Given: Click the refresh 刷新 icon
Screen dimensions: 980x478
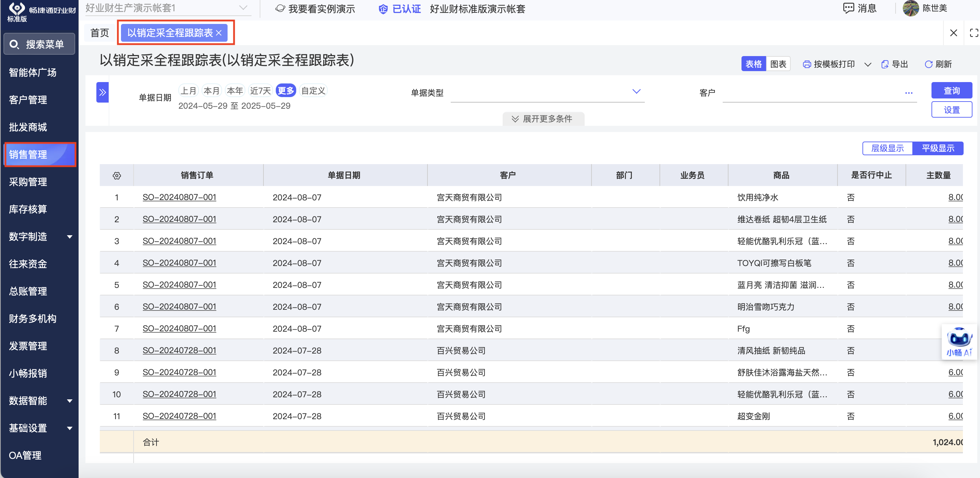Looking at the screenshot, I should [928, 64].
